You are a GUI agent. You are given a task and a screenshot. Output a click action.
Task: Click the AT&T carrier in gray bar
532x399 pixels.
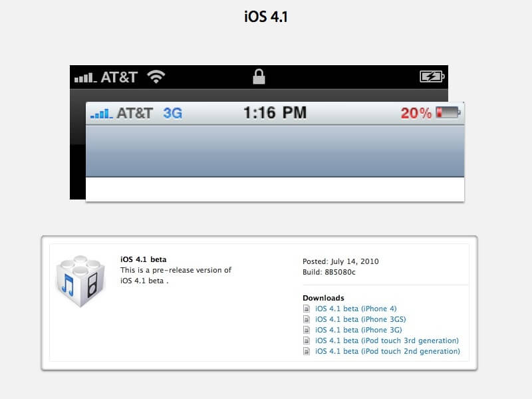(135, 113)
